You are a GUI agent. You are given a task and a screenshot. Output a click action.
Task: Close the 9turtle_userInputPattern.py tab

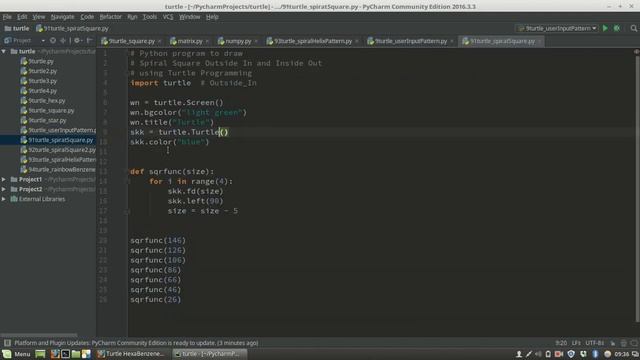click(451, 42)
